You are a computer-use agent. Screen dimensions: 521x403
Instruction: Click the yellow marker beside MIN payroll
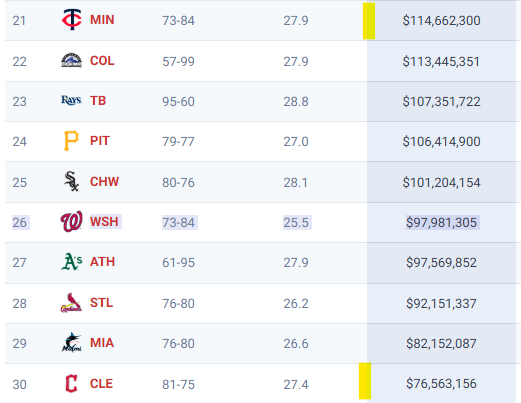369,21
